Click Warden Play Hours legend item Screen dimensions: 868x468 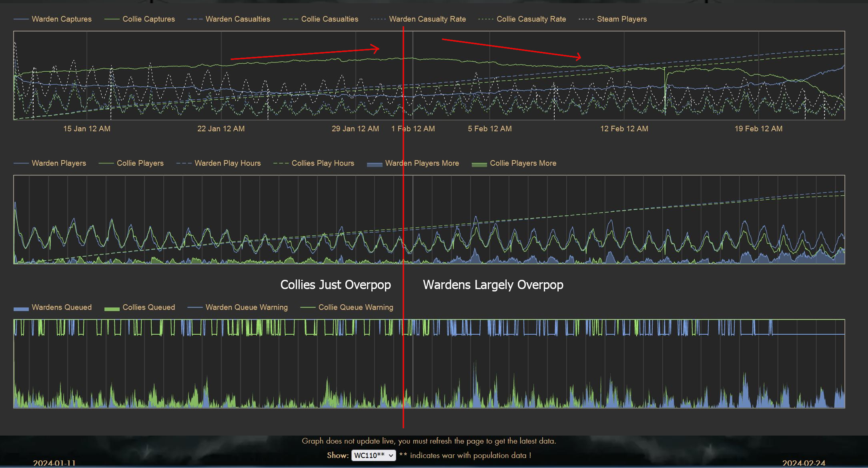227,163
